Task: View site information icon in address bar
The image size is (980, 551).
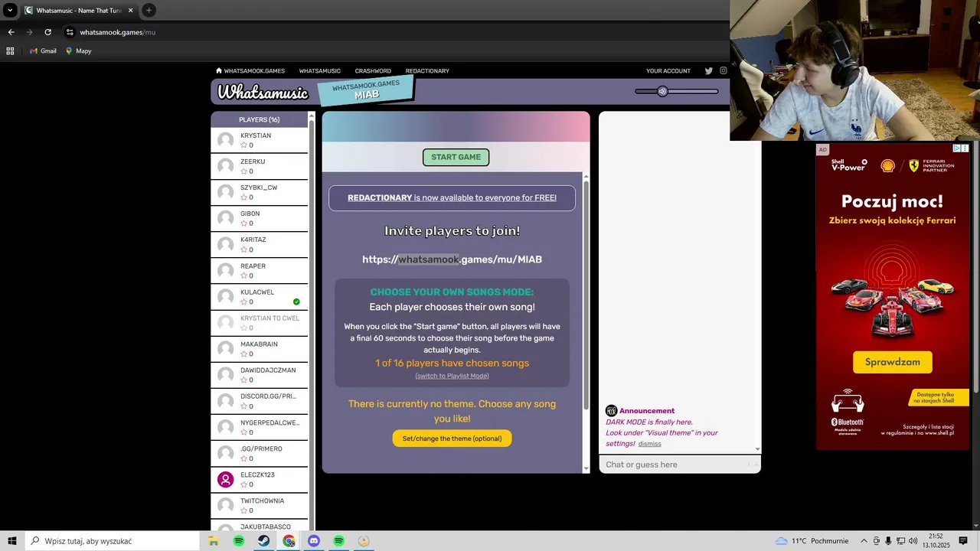Action: [x=70, y=32]
